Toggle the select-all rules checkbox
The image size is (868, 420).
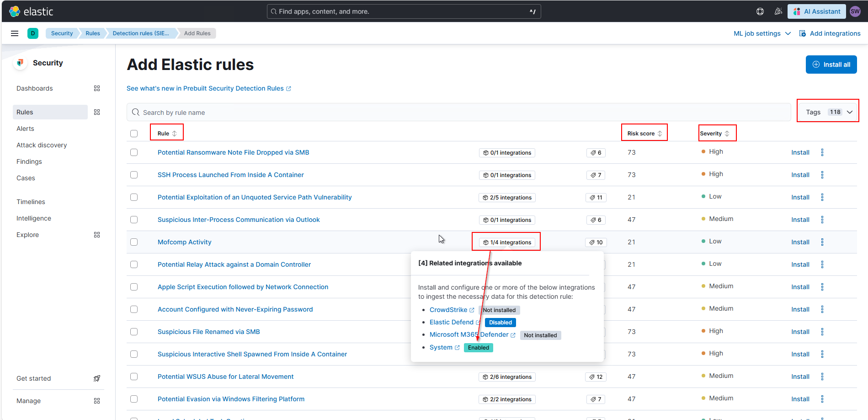tap(134, 134)
